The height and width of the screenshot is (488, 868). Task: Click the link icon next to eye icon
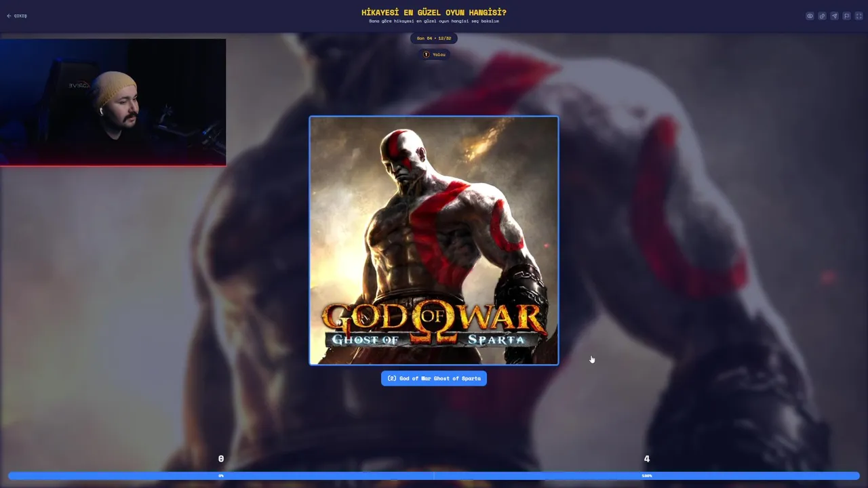(822, 16)
